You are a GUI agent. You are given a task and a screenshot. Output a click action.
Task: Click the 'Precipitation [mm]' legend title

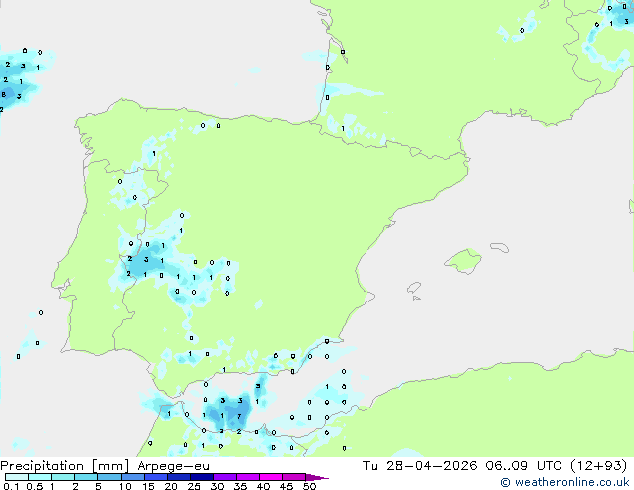[65, 466]
